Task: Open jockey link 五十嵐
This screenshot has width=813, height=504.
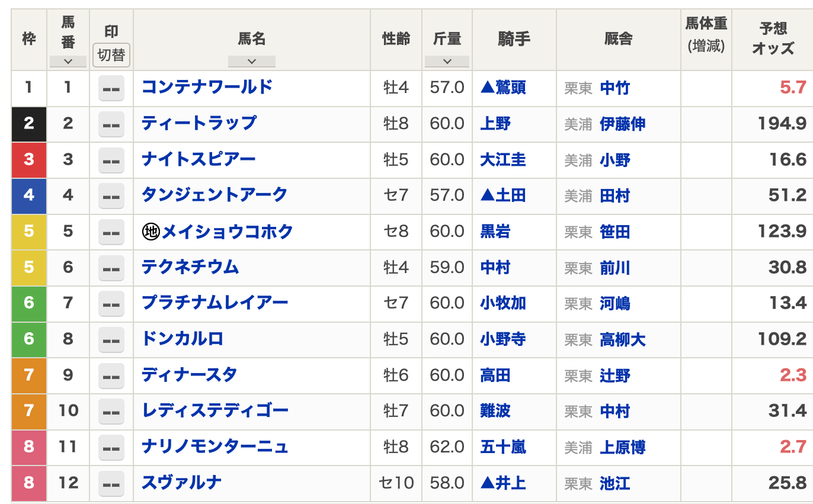Action: (503, 447)
